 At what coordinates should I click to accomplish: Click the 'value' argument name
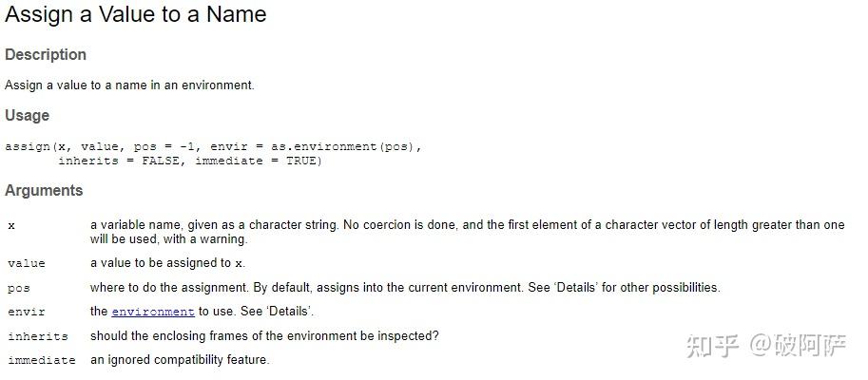(27, 263)
